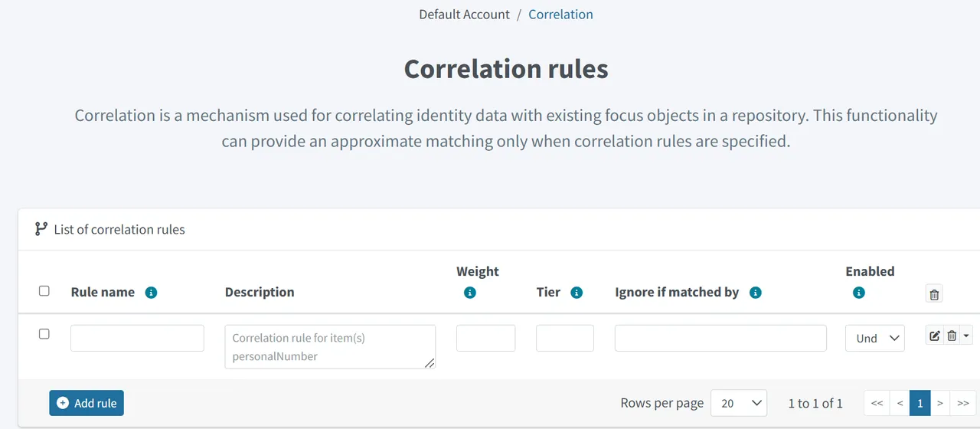
Task: Click the row delete trash icon
Action: point(952,336)
